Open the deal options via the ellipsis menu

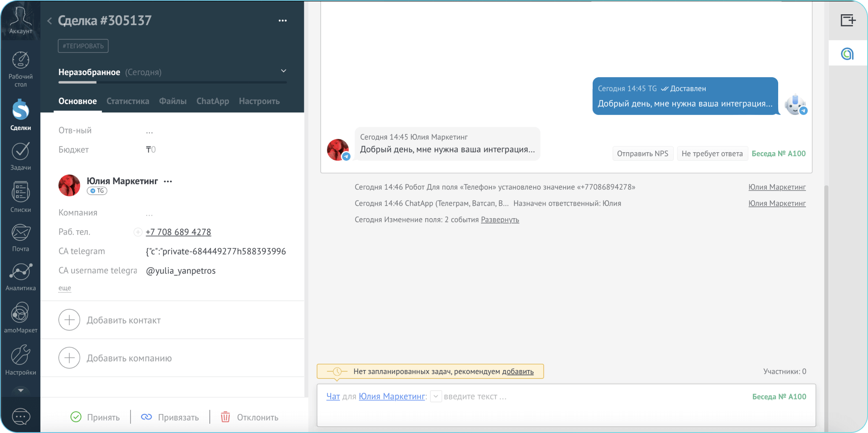(x=282, y=21)
